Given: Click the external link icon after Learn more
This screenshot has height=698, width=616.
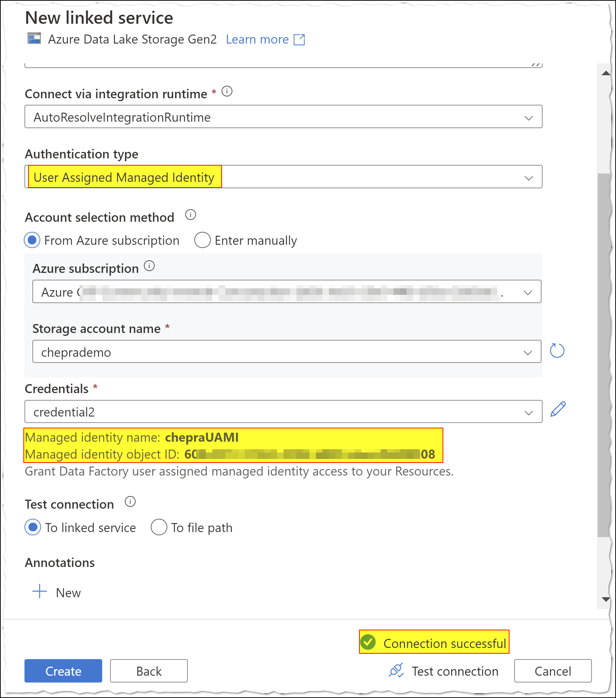Looking at the screenshot, I should 299,40.
